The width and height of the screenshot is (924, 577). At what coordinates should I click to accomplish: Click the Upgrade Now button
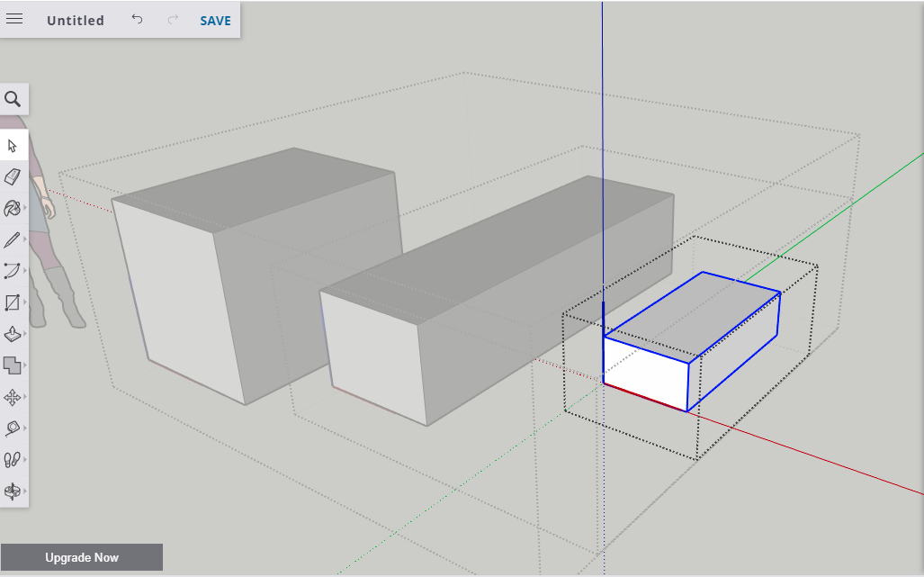(x=82, y=557)
